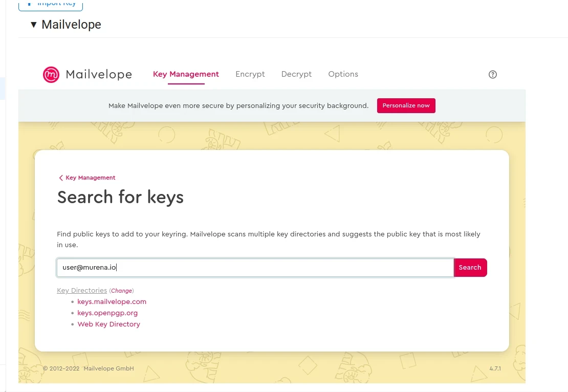This screenshot has height=392, width=568.
Task: Click the red Search button
Action: pos(470,267)
